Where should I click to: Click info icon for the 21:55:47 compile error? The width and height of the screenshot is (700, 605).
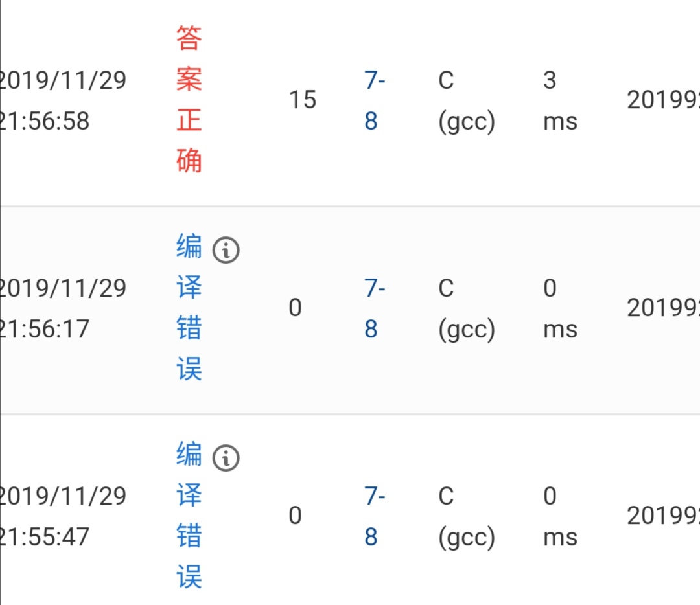coord(226,458)
